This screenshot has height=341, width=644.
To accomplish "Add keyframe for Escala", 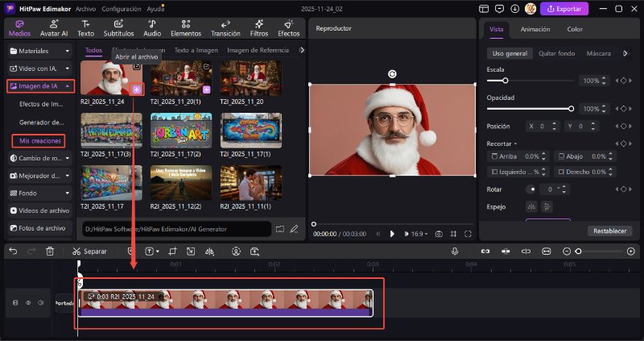I will tap(623, 81).
